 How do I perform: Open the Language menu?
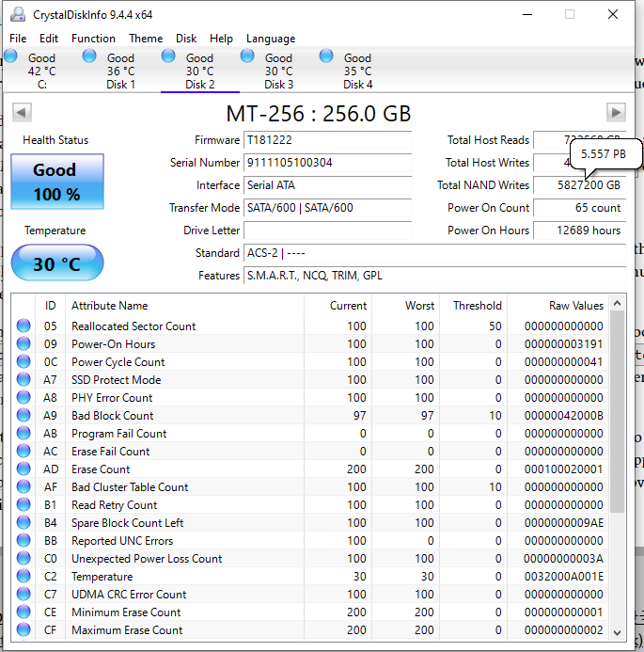tap(271, 39)
